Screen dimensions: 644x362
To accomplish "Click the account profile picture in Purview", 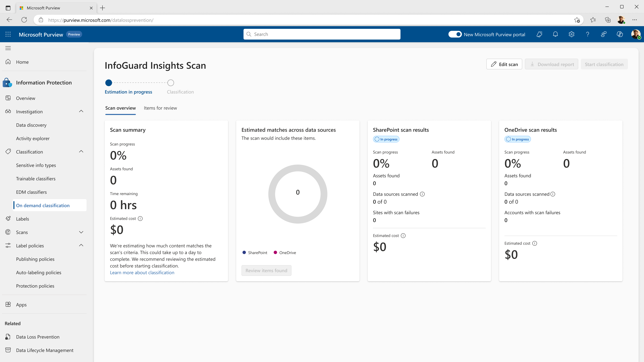I will 636,34.
